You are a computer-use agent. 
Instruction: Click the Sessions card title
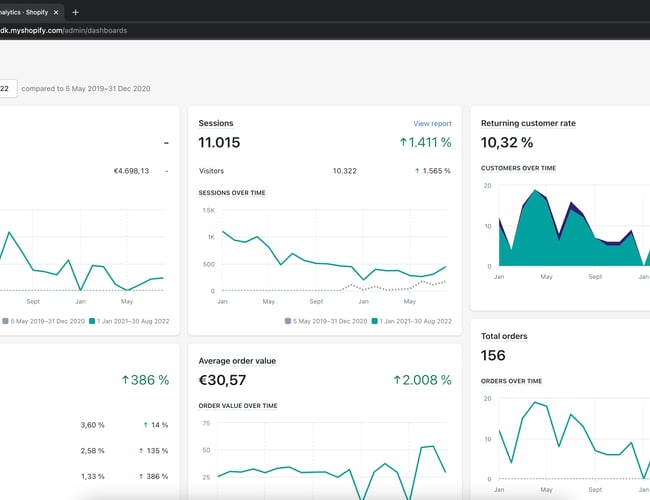pos(216,123)
